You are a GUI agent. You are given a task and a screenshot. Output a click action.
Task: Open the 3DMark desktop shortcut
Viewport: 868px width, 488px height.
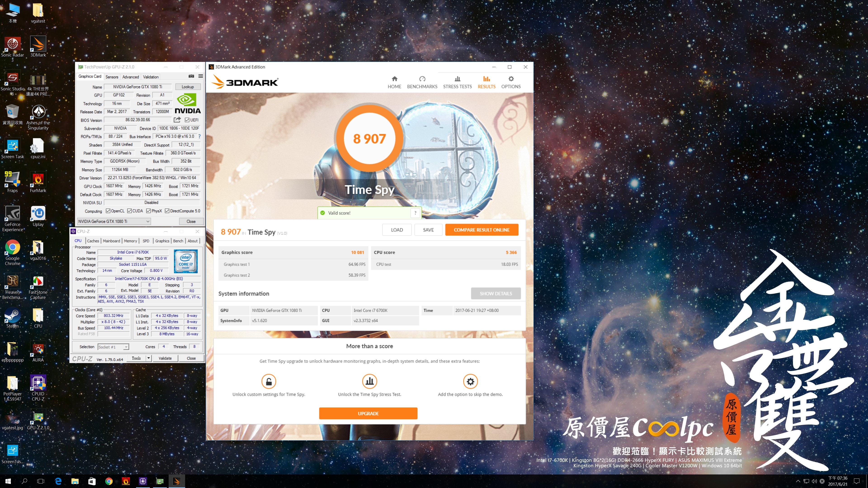point(38,47)
